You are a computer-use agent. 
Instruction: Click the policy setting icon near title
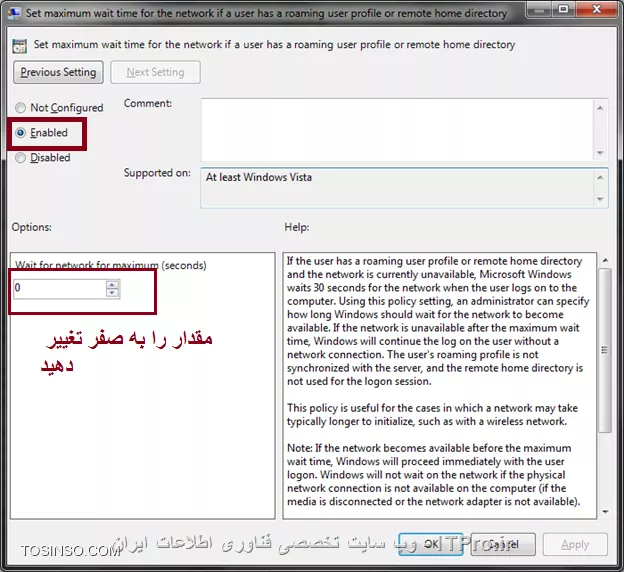click(x=20, y=46)
